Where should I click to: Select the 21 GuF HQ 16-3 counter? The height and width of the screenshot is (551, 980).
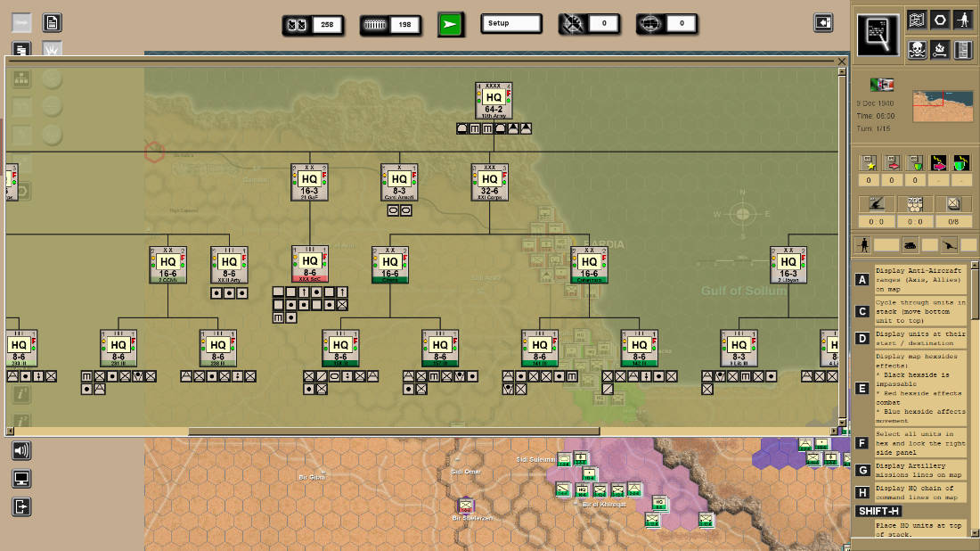309,182
